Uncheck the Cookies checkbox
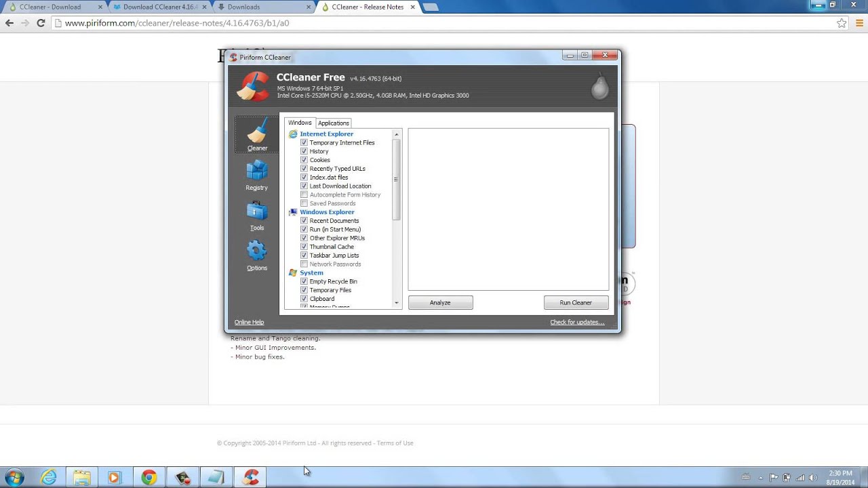 click(304, 160)
